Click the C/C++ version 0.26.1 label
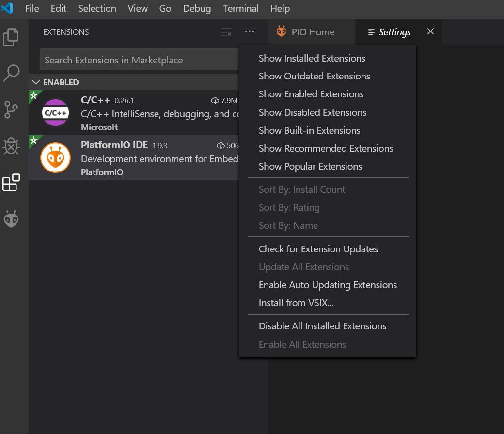Viewport: 504px width, 434px height. pos(124,101)
